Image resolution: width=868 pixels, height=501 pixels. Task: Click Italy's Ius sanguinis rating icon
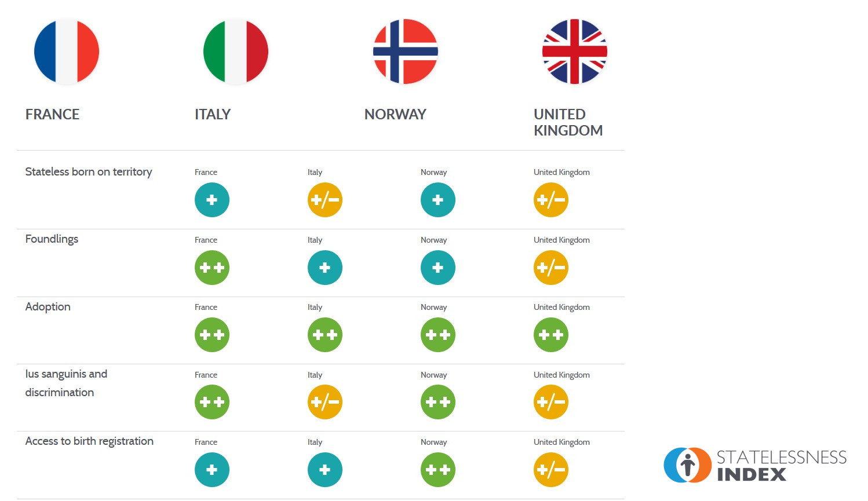coord(325,402)
